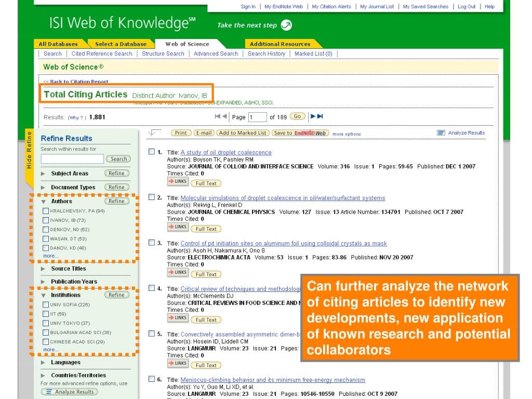Collapse Authors section
This screenshot has height=399, width=532.
(x=44, y=202)
